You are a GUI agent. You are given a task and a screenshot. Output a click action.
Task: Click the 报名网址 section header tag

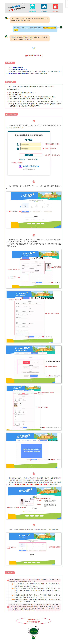coord(10,63)
